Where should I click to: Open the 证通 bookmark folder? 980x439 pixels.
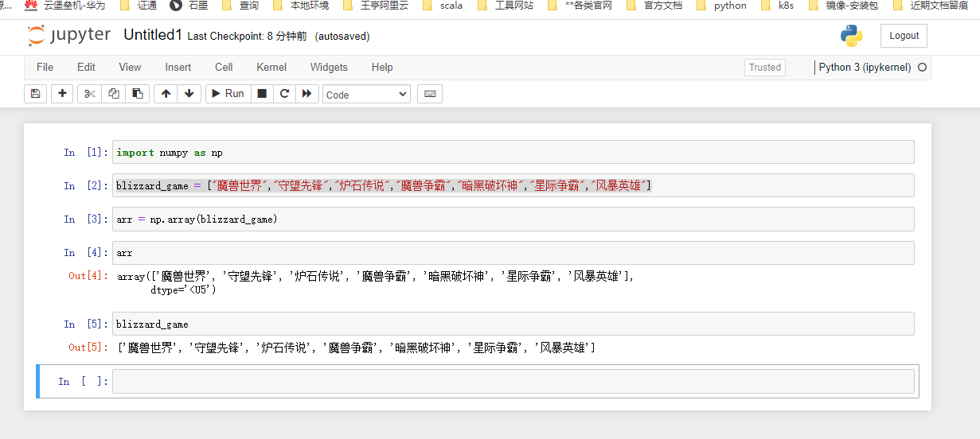pyautogui.click(x=137, y=6)
